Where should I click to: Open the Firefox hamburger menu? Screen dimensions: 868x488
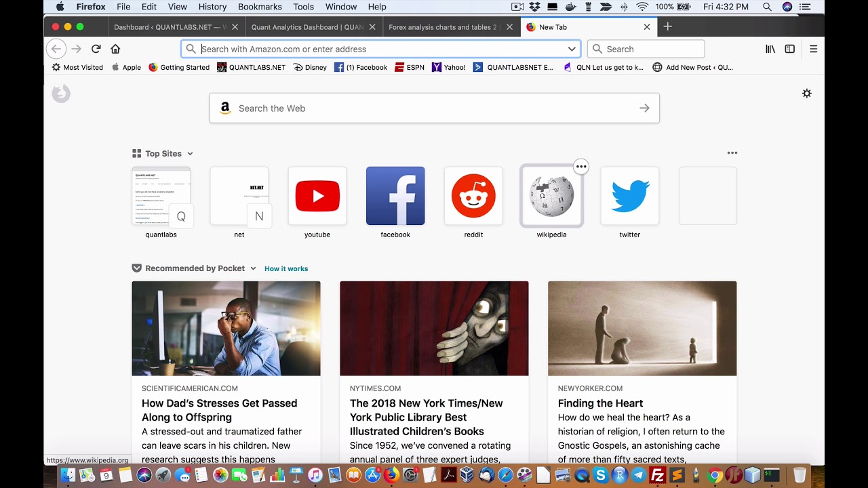pos(814,49)
